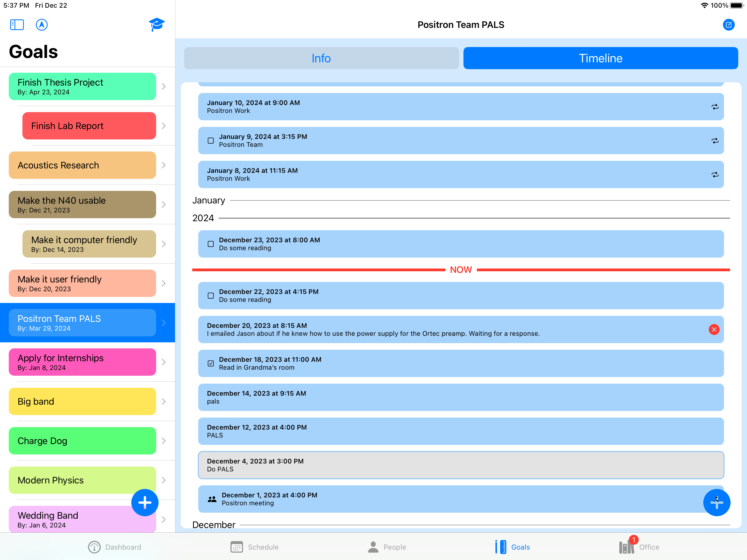Expand Finish Lab Report chevron
The height and width of the screenshot is (560, 747).
coord(164,126)
